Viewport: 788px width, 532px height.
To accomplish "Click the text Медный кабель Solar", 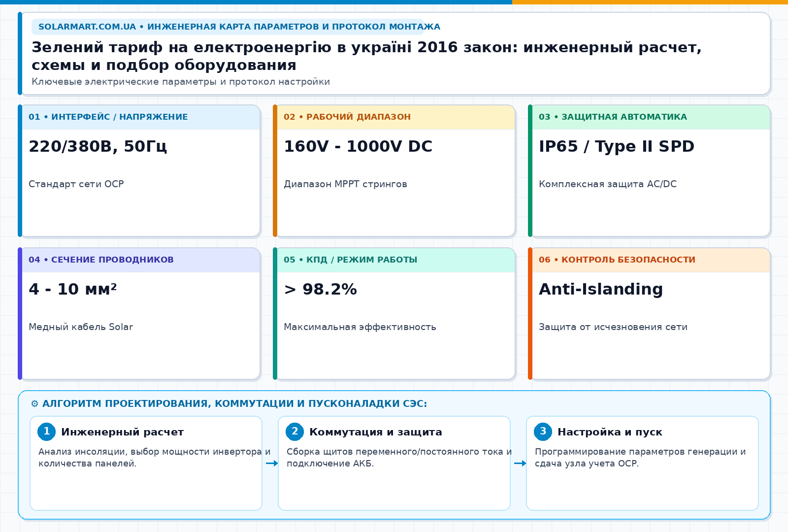I will pos(81,327).
